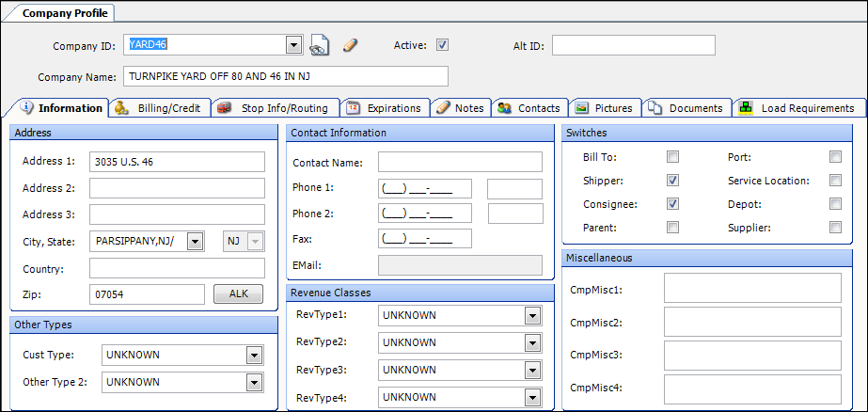Enable the Bill To checkbox
Image resolution: width=868 pixels, height=412 pixels.
pos(672,156)
